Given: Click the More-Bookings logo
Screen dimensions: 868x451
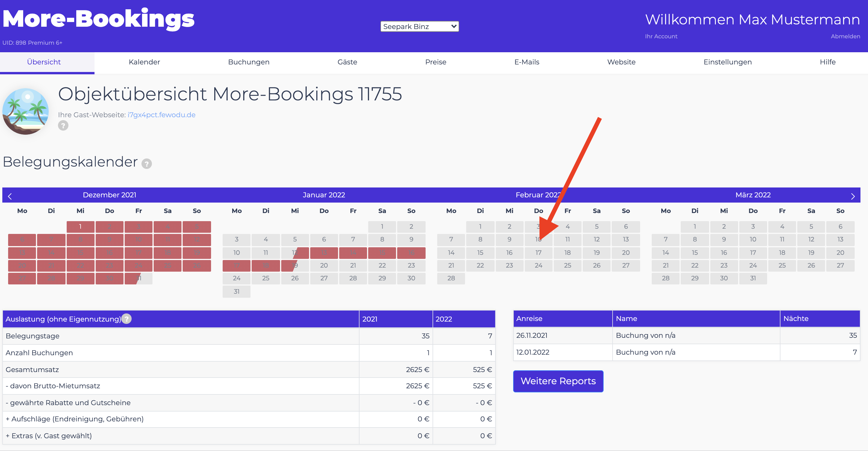Looking at the screenshot, I should click(98, 19).
